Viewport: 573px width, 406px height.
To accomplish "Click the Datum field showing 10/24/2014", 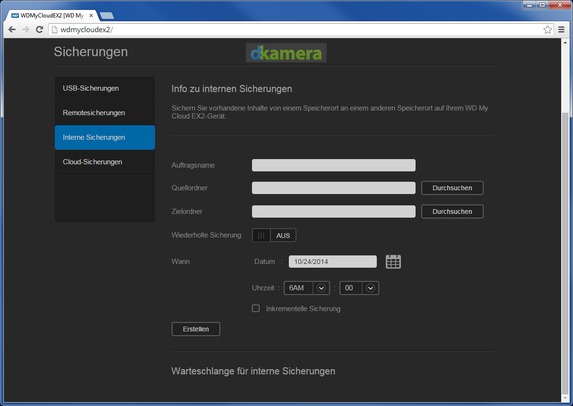I will (333, 262).
